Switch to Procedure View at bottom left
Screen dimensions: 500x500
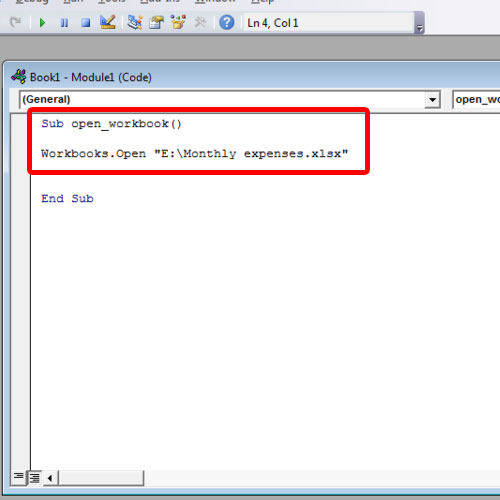(19, 477)
